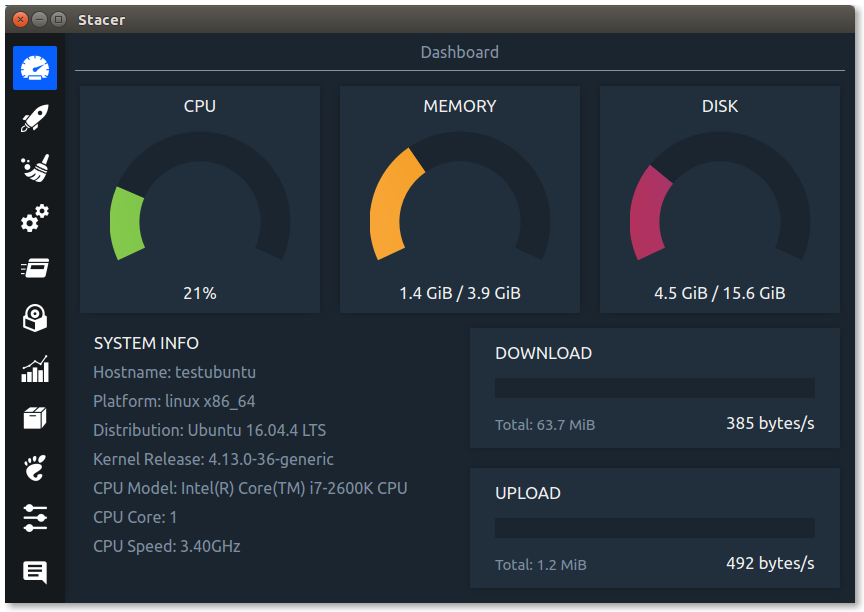Image resolution: width=864 pixels, height=612 pixels.
Task: Click the Memory usage gauge
Action: click(460, 196)
